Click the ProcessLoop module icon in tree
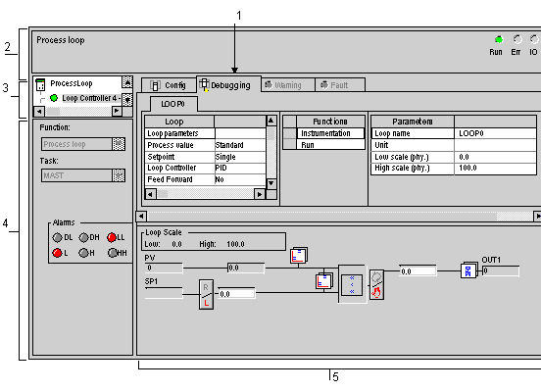Screen dimensions: 541x392 [x=40, y=84]
